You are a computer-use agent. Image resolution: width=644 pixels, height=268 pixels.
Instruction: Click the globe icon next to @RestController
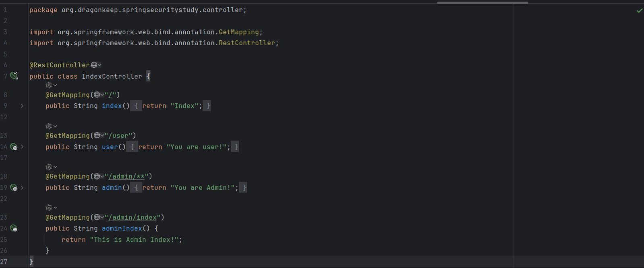pyautogui.click(x=94, y=65)
